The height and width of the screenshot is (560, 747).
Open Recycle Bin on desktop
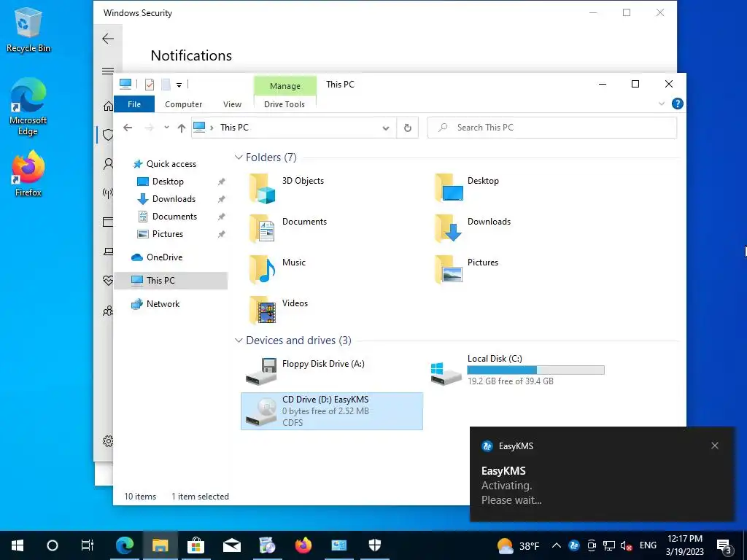coord(28,29)
